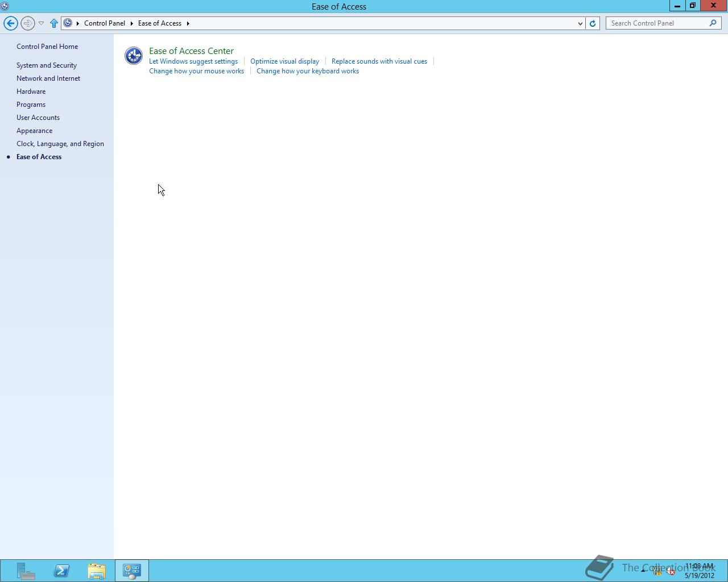Open Clock, Language, and Region category

[x=60, y=144]
